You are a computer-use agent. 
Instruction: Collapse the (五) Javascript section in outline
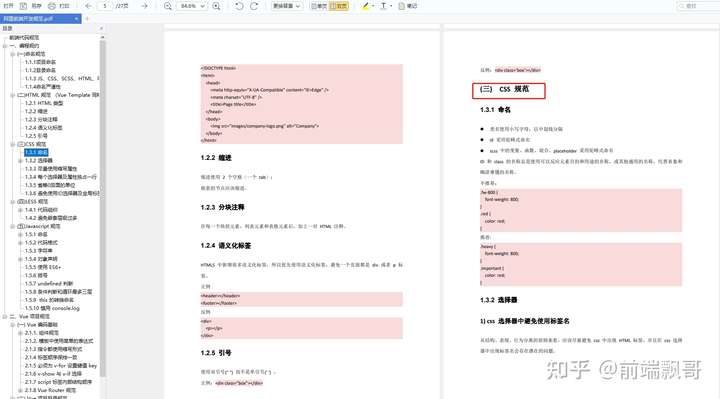[13, 226]
